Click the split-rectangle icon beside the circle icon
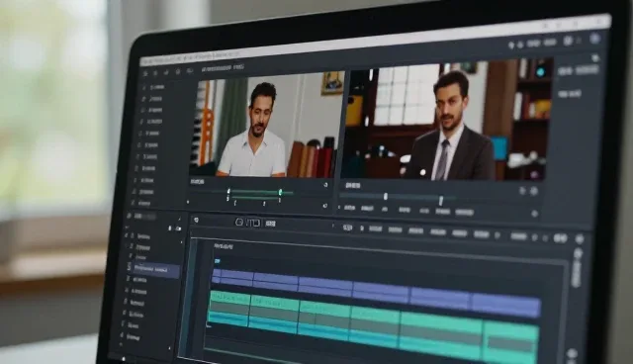633x364 pixels. pos(254,223)
